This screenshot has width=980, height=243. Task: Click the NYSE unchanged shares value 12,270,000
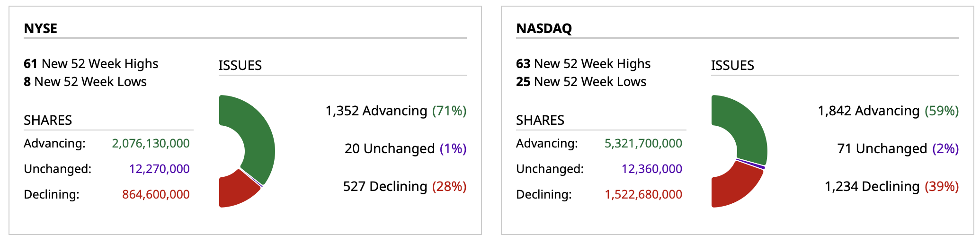pos(159,169)
